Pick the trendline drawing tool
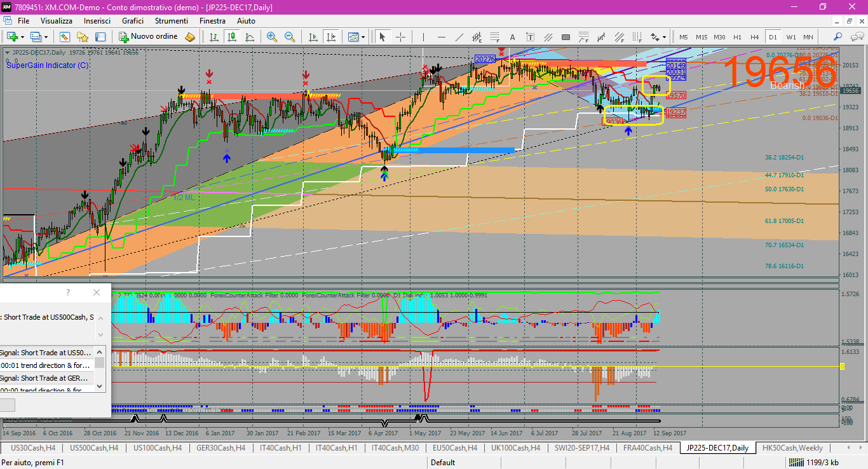868x469 pixels. (x=459, y=36)
